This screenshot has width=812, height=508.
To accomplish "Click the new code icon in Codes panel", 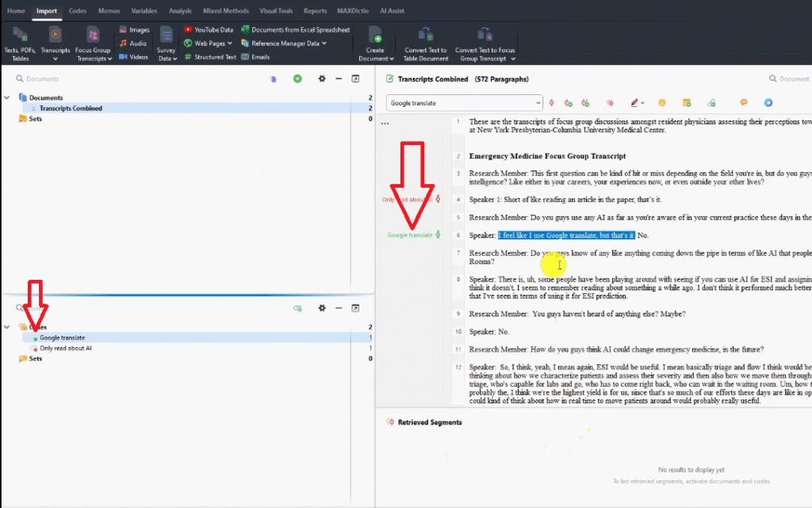I will (297, 307).
